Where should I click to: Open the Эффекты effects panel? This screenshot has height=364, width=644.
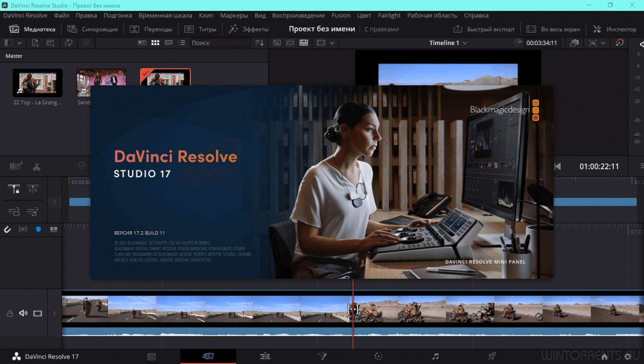(248, 29)
